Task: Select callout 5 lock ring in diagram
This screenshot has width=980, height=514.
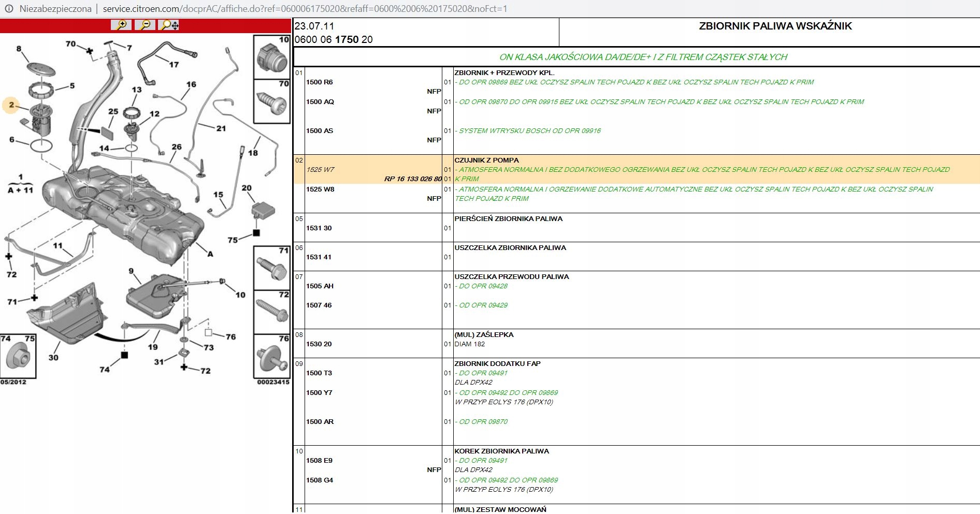Action: (72, 85)
